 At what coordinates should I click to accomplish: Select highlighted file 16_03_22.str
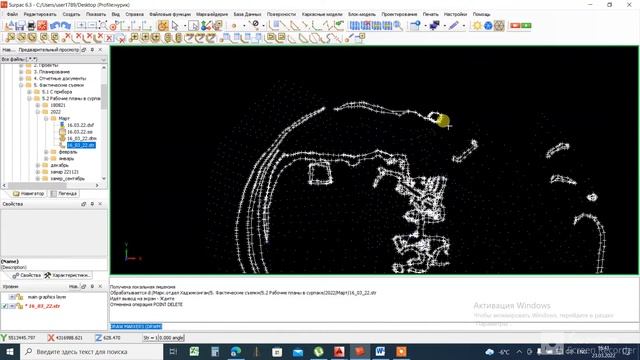pos(81,145)
